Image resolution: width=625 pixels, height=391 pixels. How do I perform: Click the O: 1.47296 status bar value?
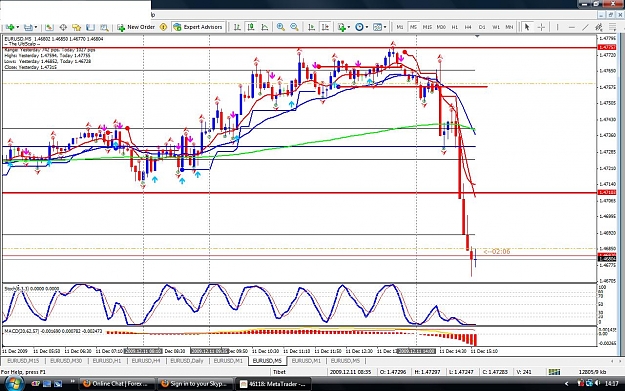pyautogui.click(x=393, y=372)
